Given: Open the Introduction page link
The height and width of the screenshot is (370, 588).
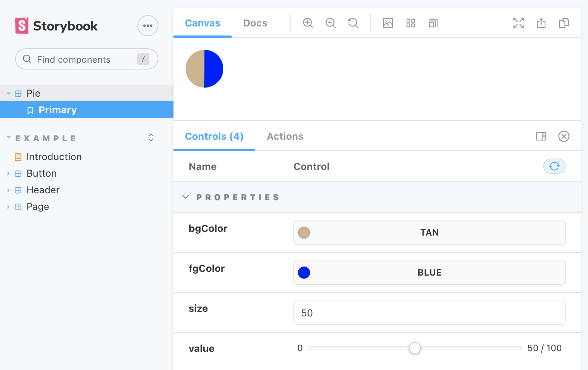Looking at the screenshot, I should pyautogui.click(x=54, y=157).
